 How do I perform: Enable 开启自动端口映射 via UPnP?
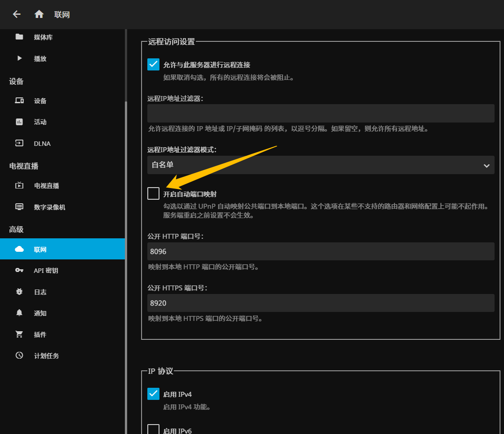[153, 193]
